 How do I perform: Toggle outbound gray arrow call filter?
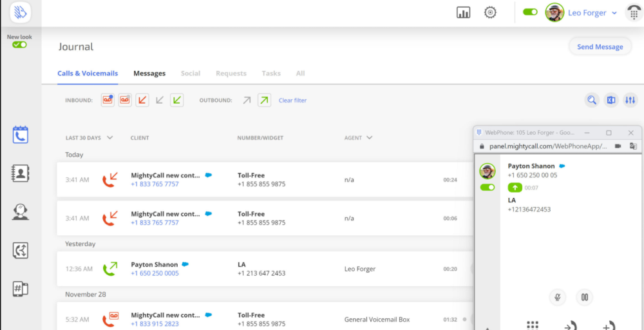[247, 100]
